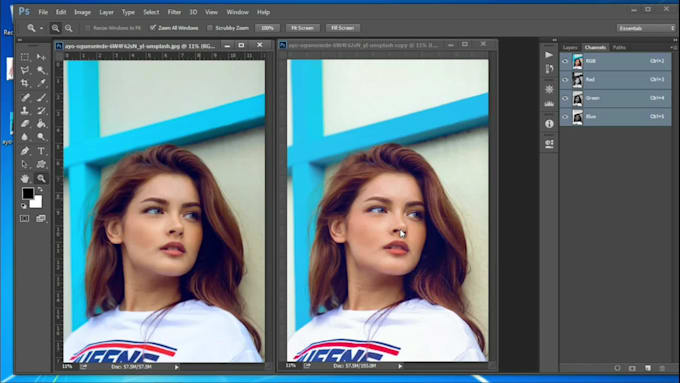Open the Filter menu
The height and width of the screenshot is (383, 680).
click(174, 12)
